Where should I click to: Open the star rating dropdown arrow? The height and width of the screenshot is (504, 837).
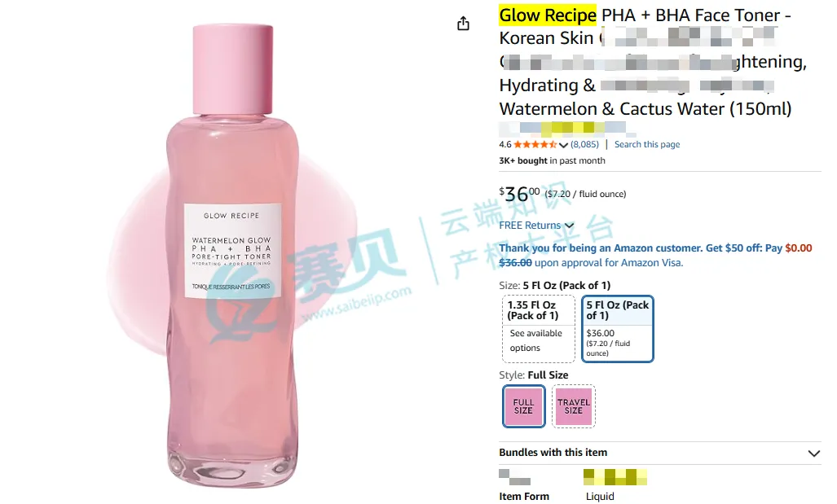[563, 145]
